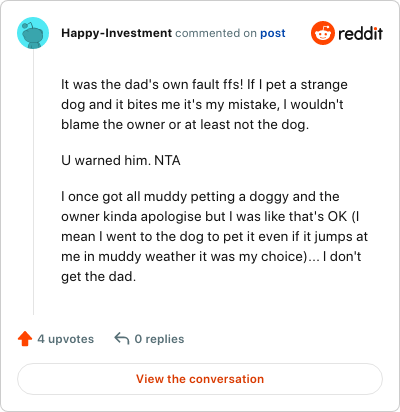The image size is (400, 412).
Task: Click the line starting "It was the dad's own fault"
Action: click(204, 85)
